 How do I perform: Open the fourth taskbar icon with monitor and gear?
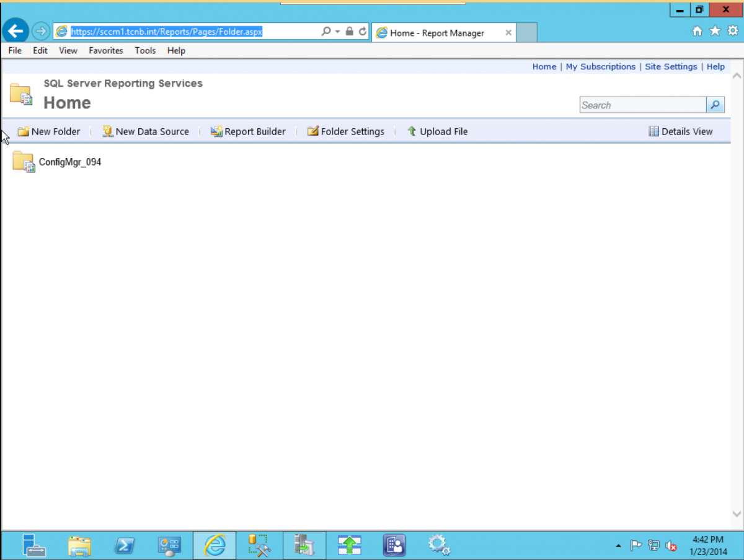tap(169, 546)
